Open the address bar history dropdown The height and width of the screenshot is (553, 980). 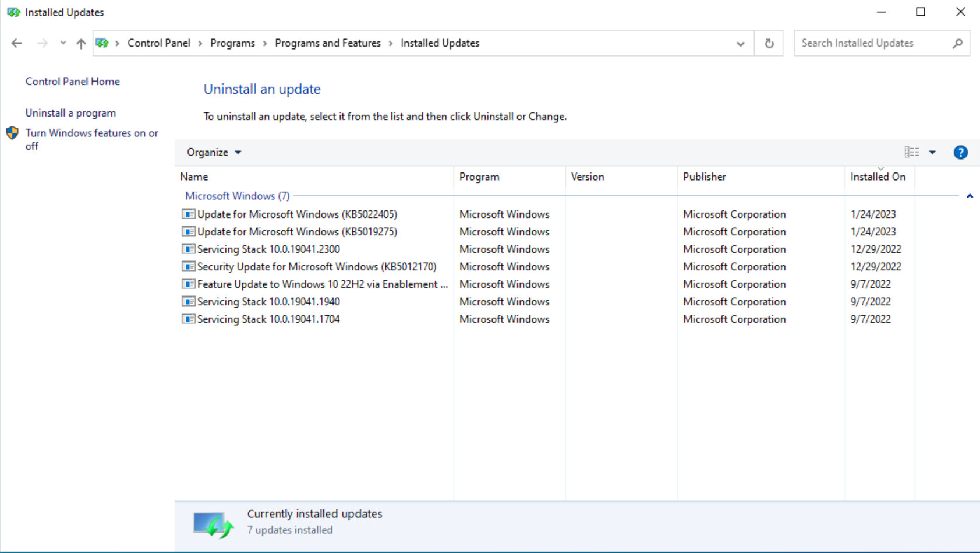740,43
